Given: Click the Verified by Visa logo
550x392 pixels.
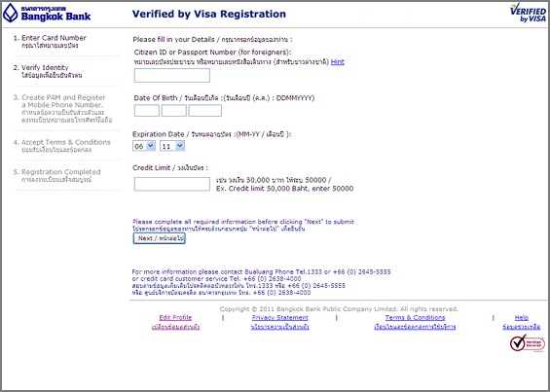Looking at the screenshot, I should pyautogui.click(x=528, y=13).
